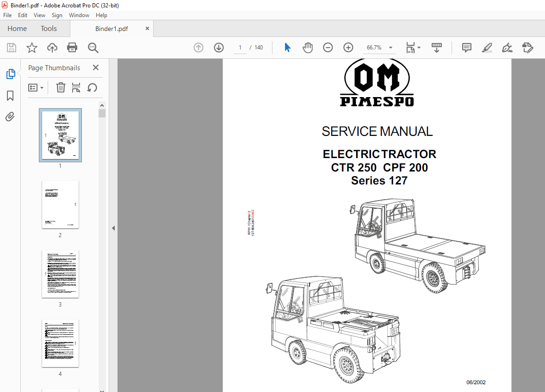
Task: Open the Sign menu
Action: point(57,15)
